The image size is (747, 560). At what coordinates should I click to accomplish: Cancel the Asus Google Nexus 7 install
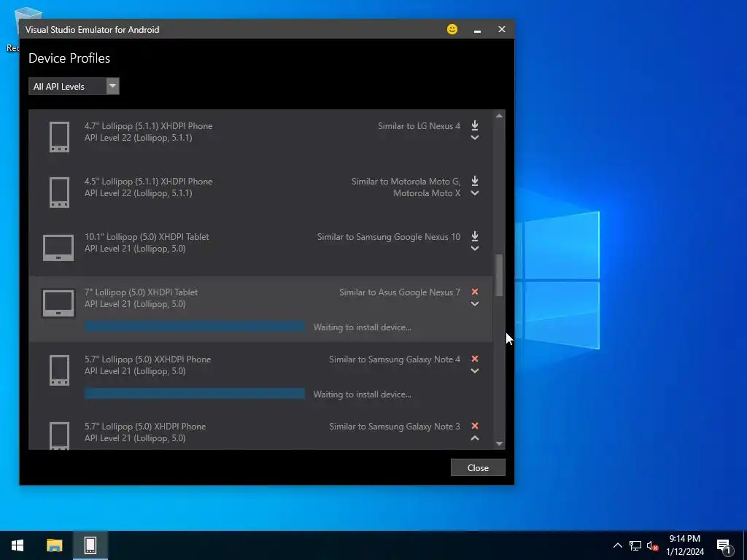coord(474,292)
